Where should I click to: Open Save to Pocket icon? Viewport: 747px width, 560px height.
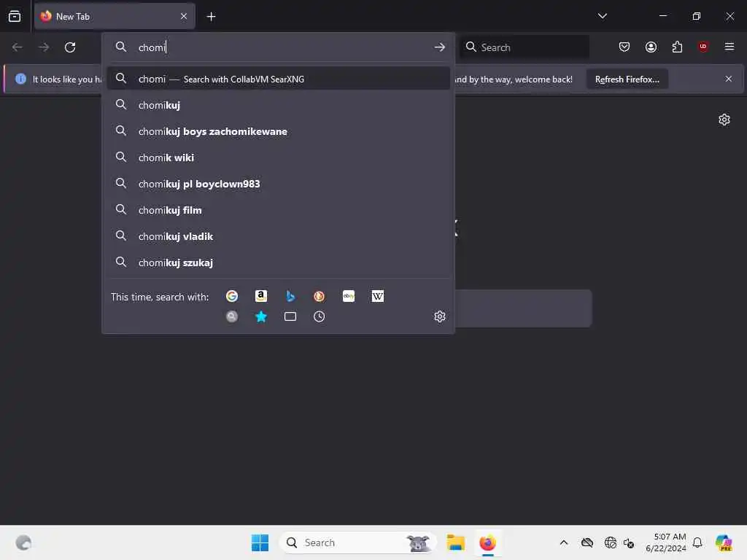point(624,47)
